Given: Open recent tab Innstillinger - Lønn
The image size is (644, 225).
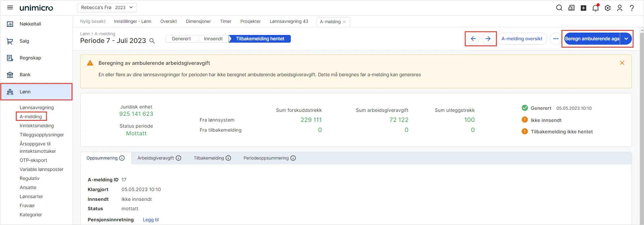Looking at the screenshot, I should click(133, 21).
